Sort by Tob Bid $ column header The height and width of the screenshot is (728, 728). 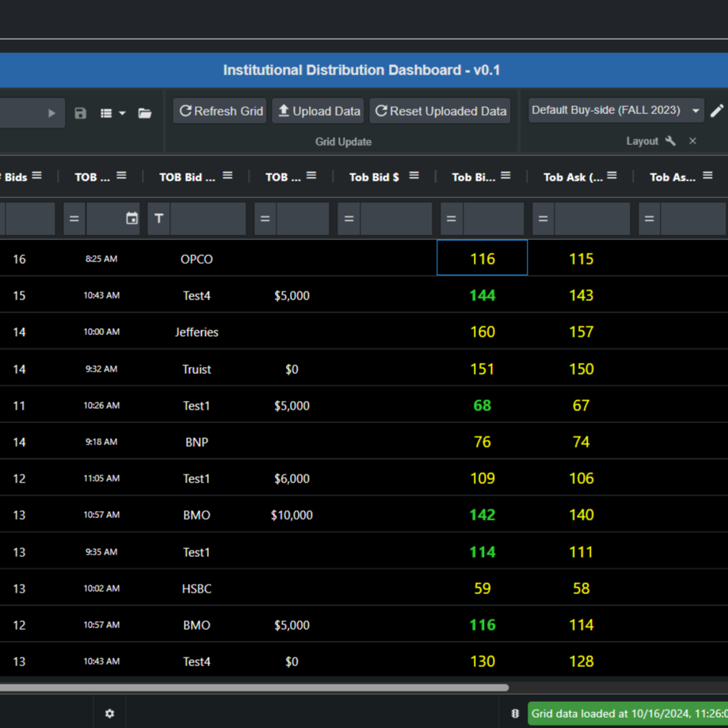[x=374, y=177]
